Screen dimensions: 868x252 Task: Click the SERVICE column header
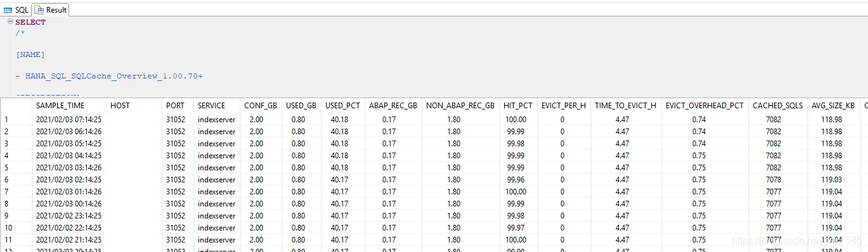pos(211,105)
